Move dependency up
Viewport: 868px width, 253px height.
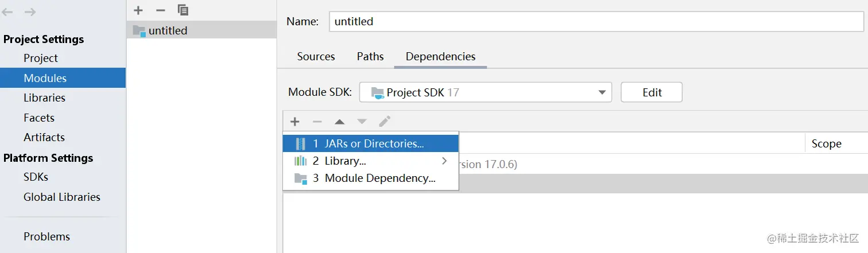[x=339, y=122]
